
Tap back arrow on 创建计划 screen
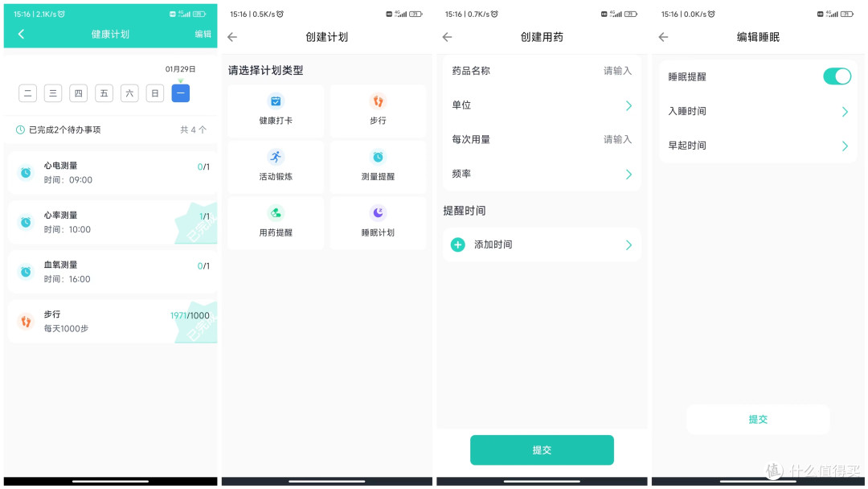(x=232, y=37)
